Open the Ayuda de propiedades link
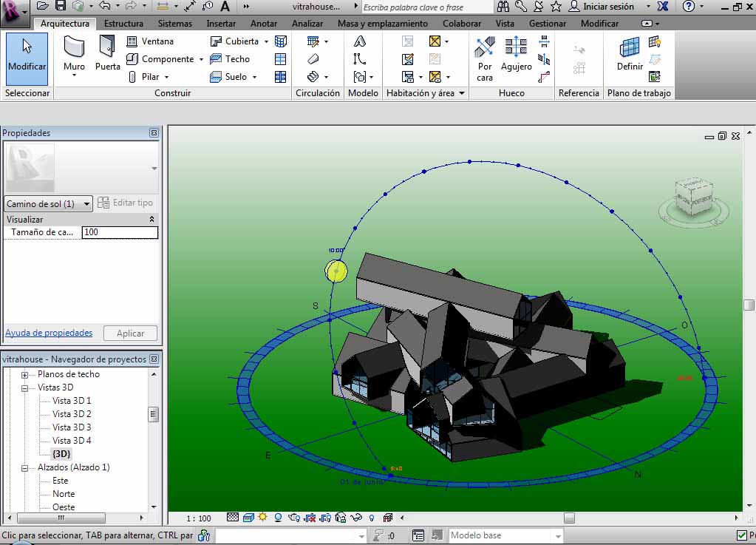Viewport: 756px width, 545px height. point(49,333)
